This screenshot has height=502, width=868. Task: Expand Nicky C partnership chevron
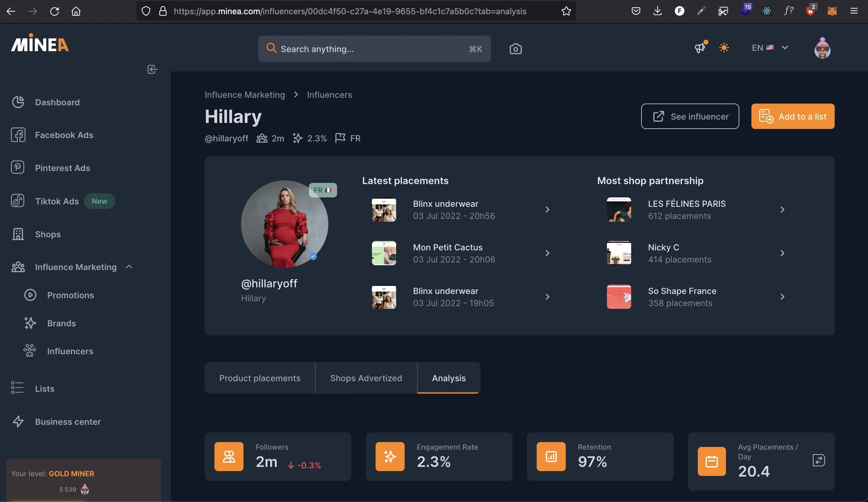[x=782, y=253]
